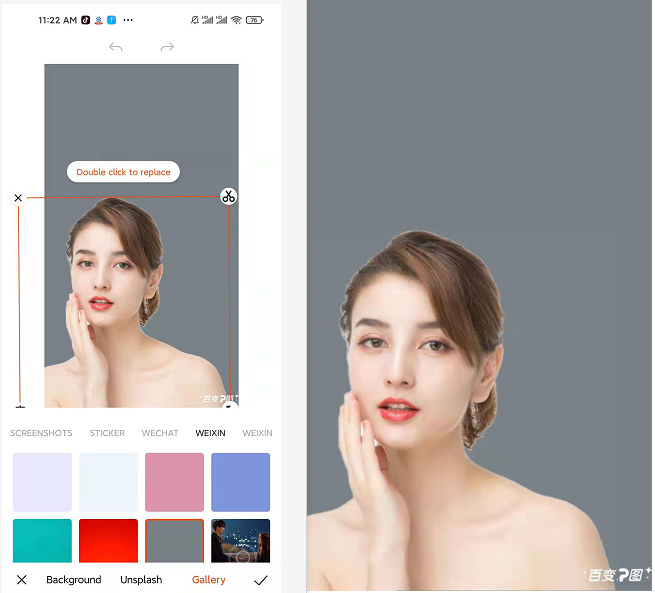This screenshot has height=593, width=655.
Task: Open the TikTok notification icon in status bar
Action: click(x=85, y=20)
